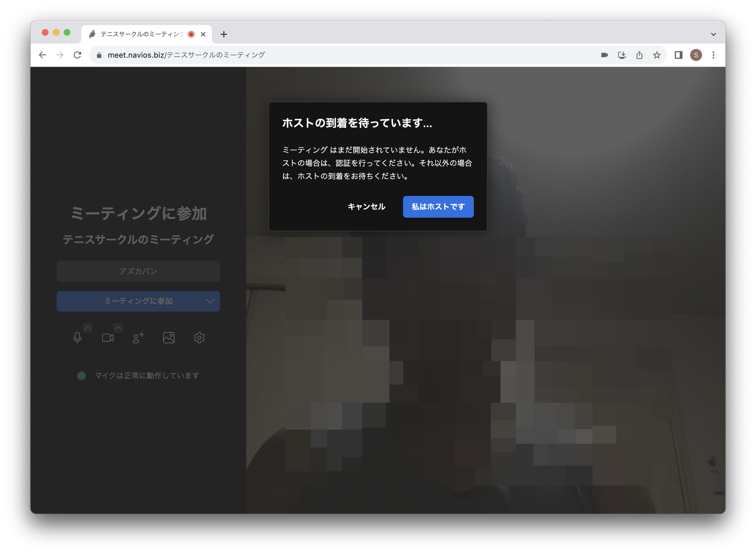Viewport: 756px width, 554px height.
Task: Click the microphone icon
Action: click(77, 338)
